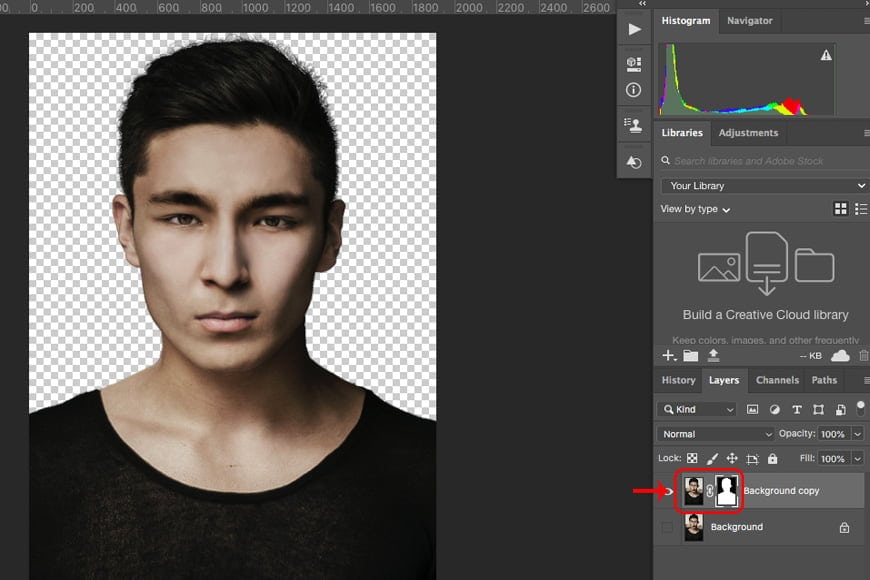This screenshot has height=580, width=870.
Task: Open the Normal blend mode dropdown
Action: point(716,434)
